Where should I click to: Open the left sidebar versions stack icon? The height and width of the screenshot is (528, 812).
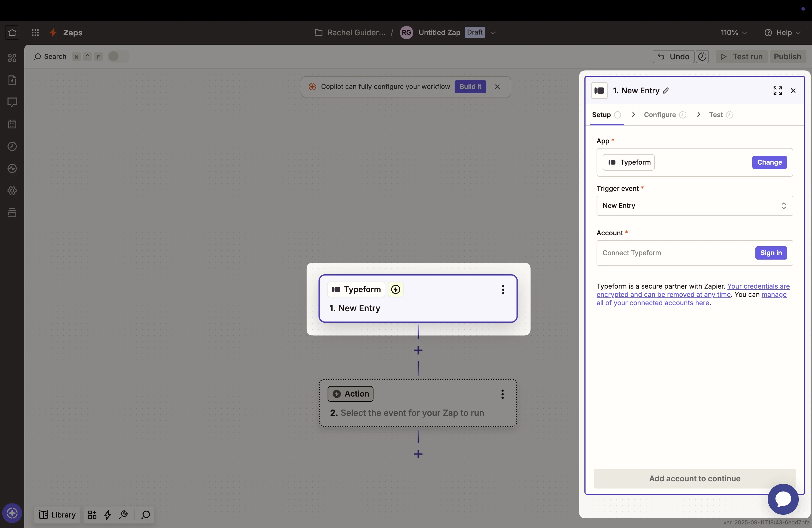[12, 213]
